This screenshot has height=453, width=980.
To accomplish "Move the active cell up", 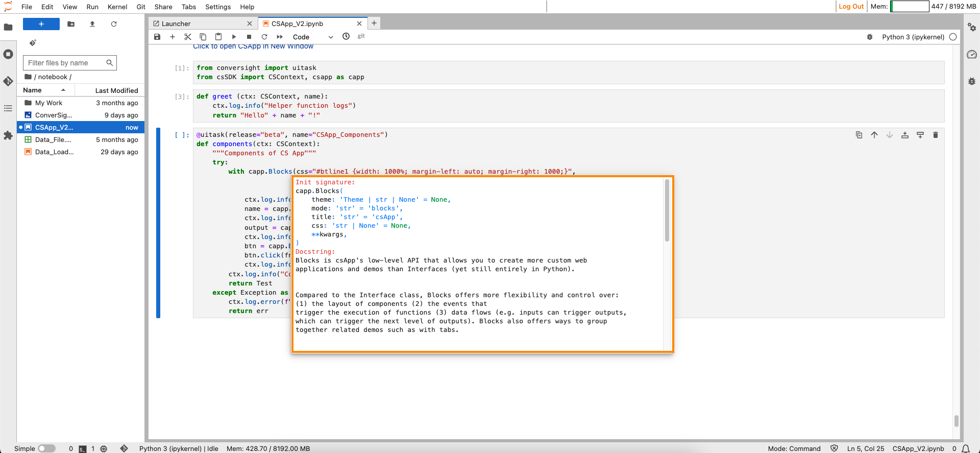I will point(874,135).
